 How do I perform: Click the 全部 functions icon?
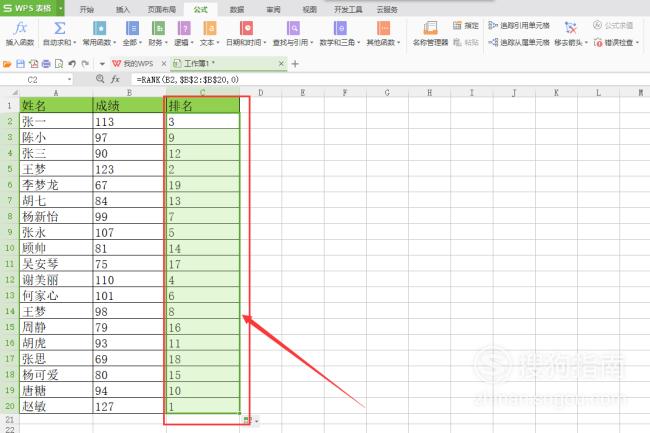pos(132,28)
